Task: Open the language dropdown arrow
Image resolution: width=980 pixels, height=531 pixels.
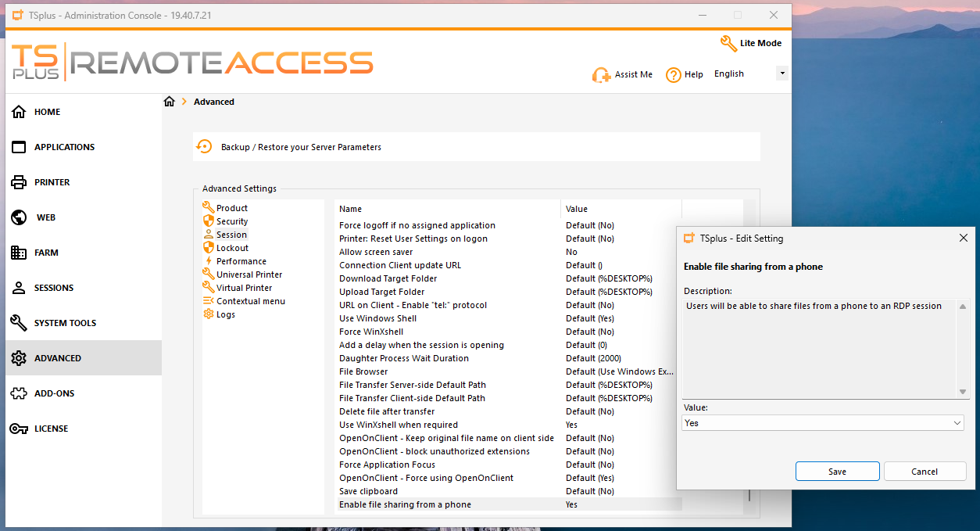Action: point(781,74)
